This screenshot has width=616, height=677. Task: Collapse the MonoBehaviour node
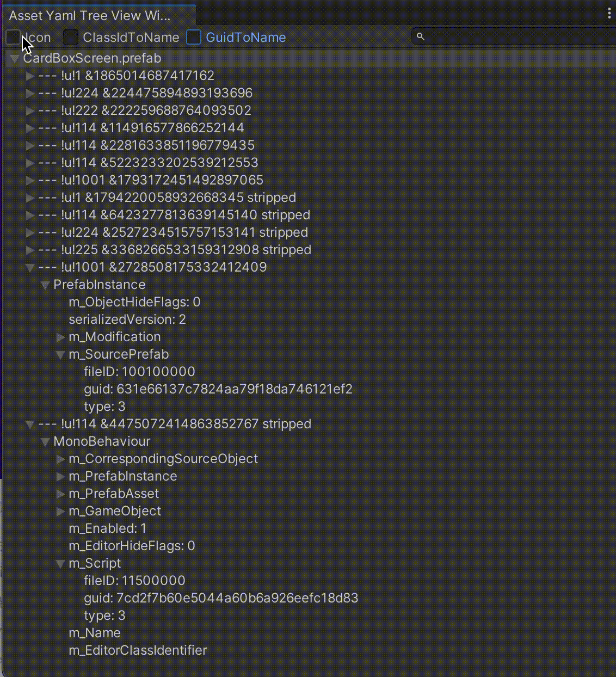tap(46, 442)
